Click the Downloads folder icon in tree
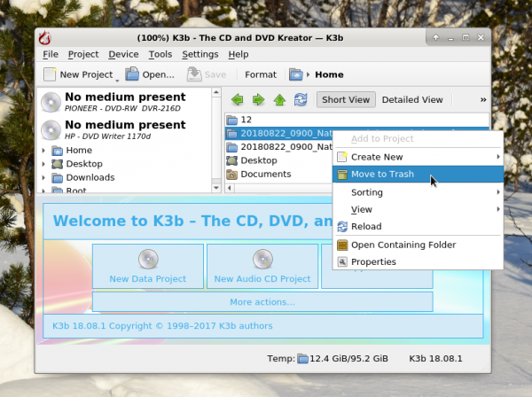532x397 pixels. [57, 177]
